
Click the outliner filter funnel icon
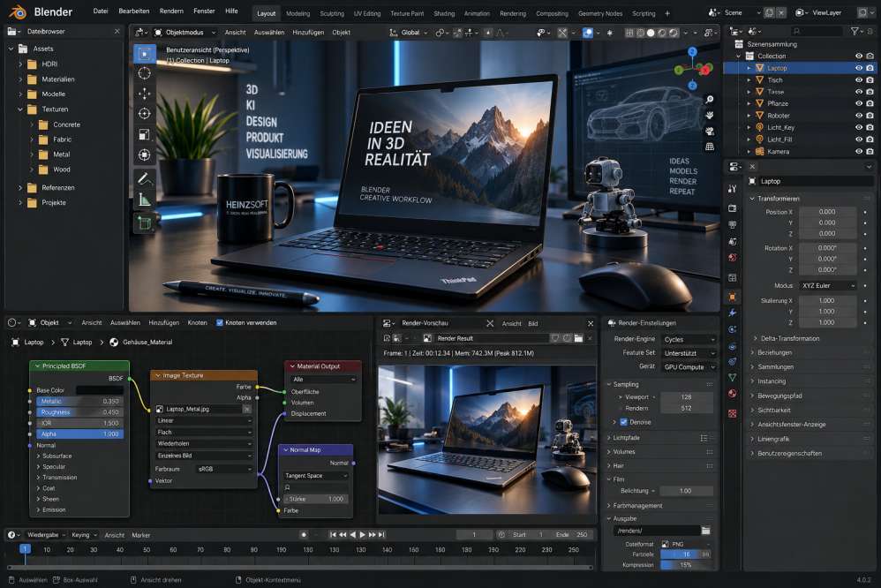pos(854,32)
